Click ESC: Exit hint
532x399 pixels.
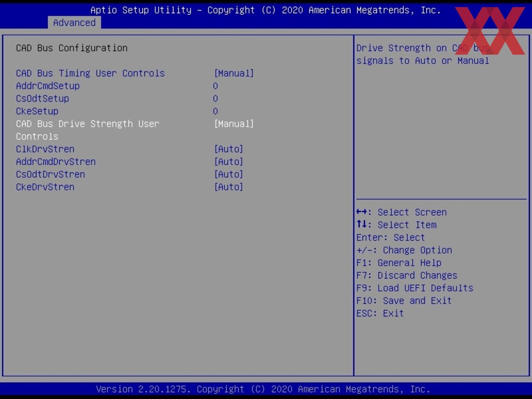380,313
